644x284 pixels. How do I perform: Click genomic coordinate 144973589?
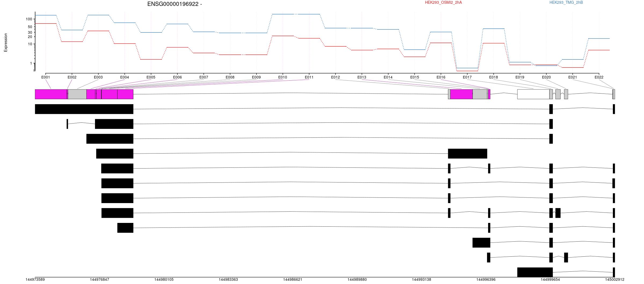point(35,279)
